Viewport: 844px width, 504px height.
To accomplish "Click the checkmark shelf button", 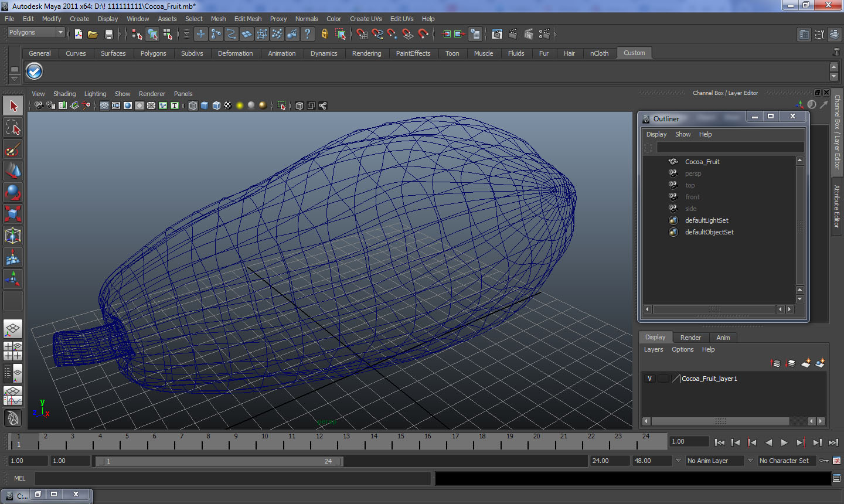I will click(35, 71).
